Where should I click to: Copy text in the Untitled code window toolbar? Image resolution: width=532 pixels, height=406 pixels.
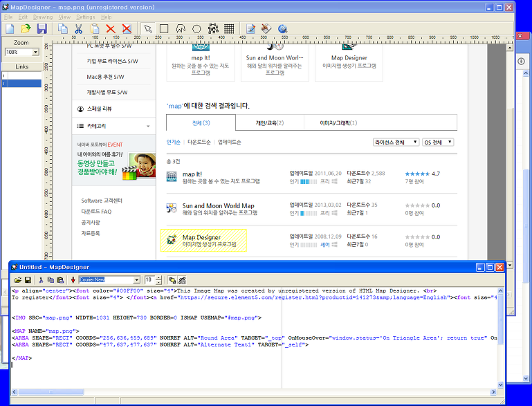click(51, 280)
